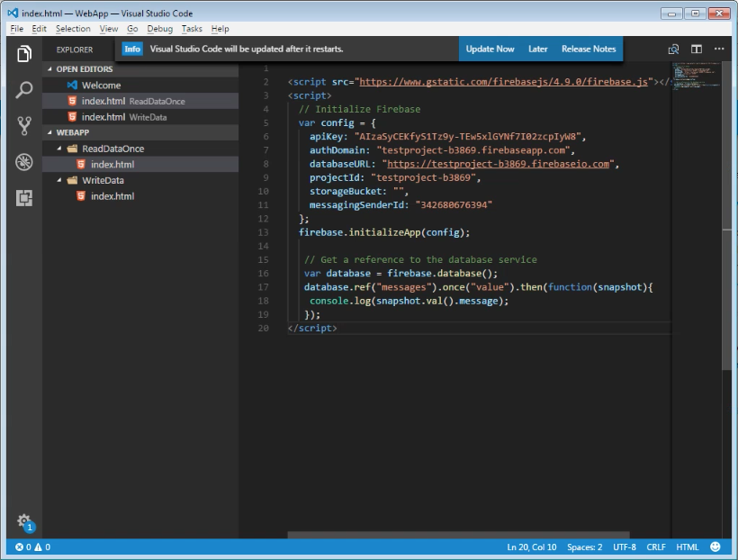Click the Welcome tab VS Code icon

point(72,86)
